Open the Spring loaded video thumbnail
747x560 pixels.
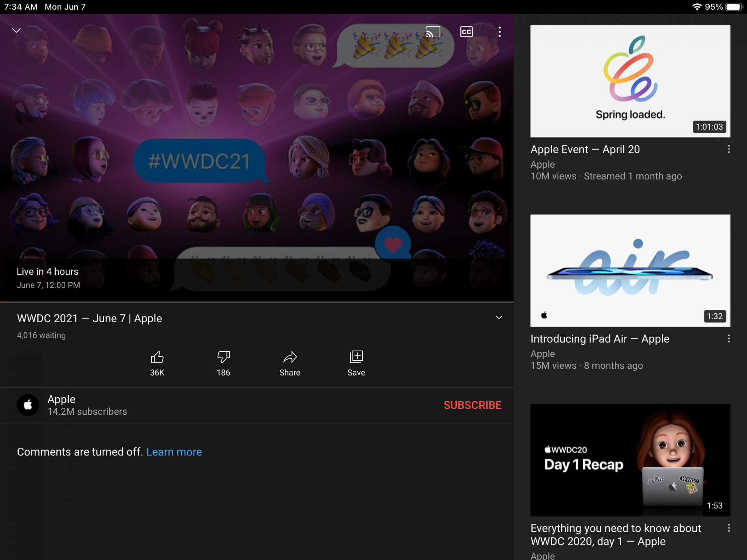click(x=630, y=81)
